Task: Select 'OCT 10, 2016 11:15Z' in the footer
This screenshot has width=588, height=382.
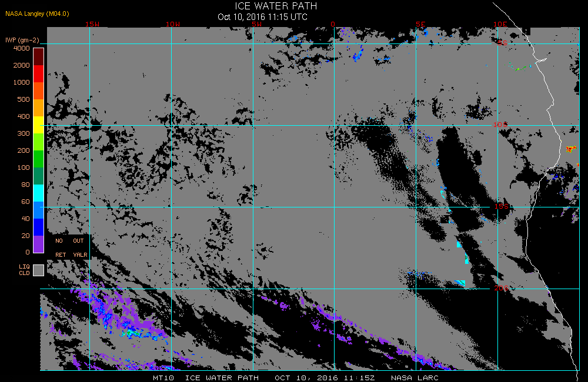Action: (325, 378)
